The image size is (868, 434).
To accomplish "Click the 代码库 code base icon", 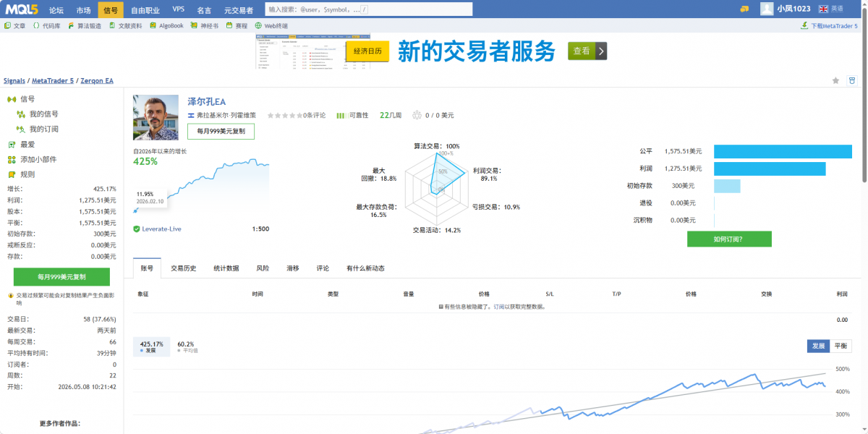I will (36, 25).
